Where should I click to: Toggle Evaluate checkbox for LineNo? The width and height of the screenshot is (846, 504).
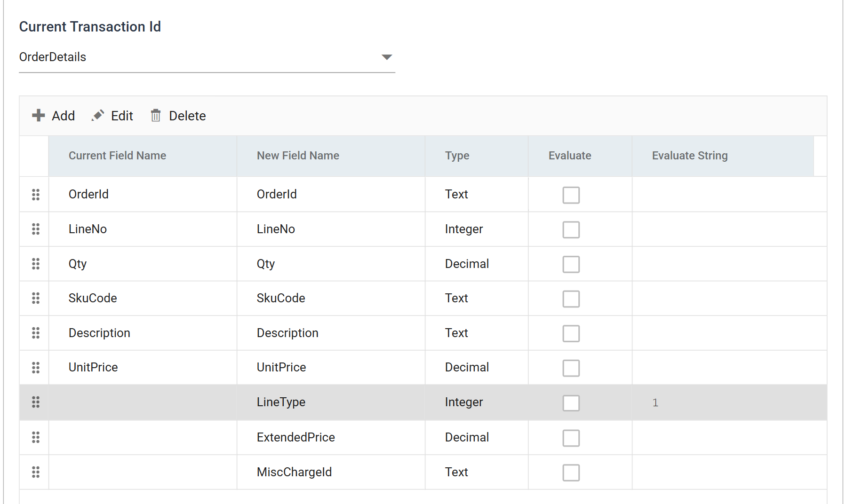pos(571,230)
